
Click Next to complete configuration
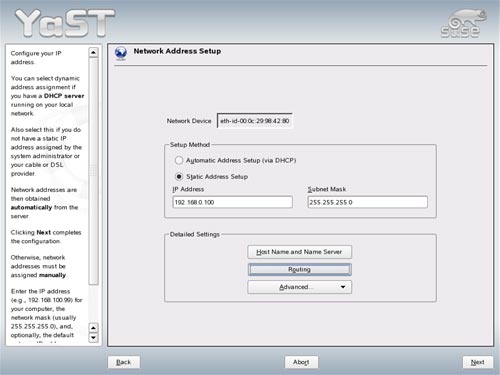click(477, 362)
